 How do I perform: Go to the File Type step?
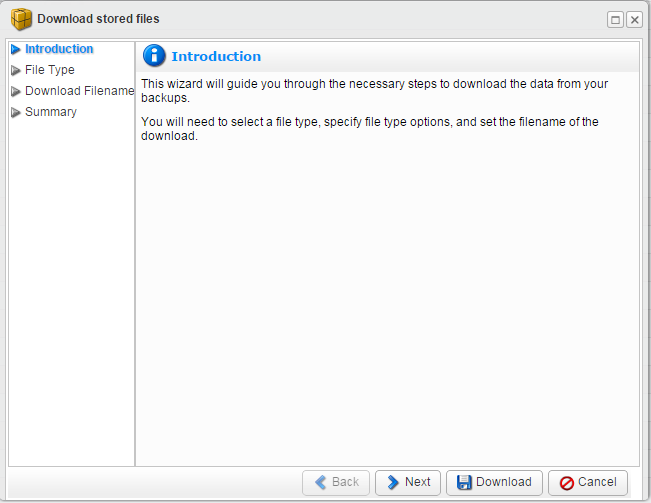click(50, 70)
